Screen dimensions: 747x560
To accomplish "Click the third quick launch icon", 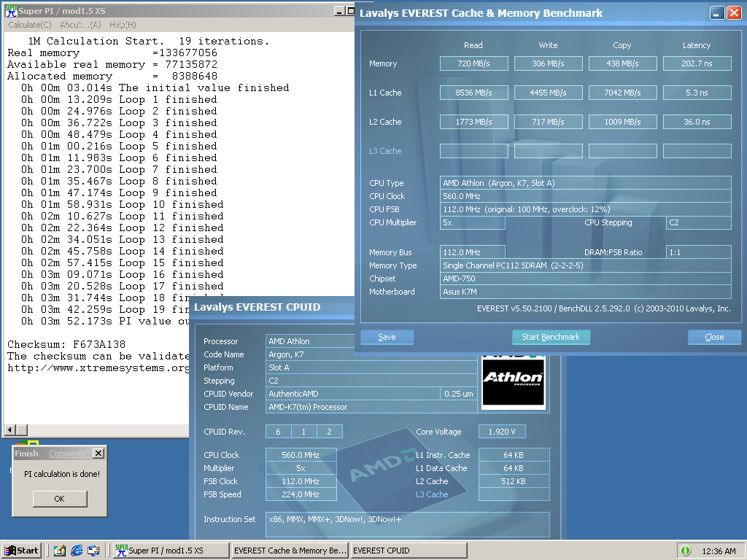I will click(94, 551).
